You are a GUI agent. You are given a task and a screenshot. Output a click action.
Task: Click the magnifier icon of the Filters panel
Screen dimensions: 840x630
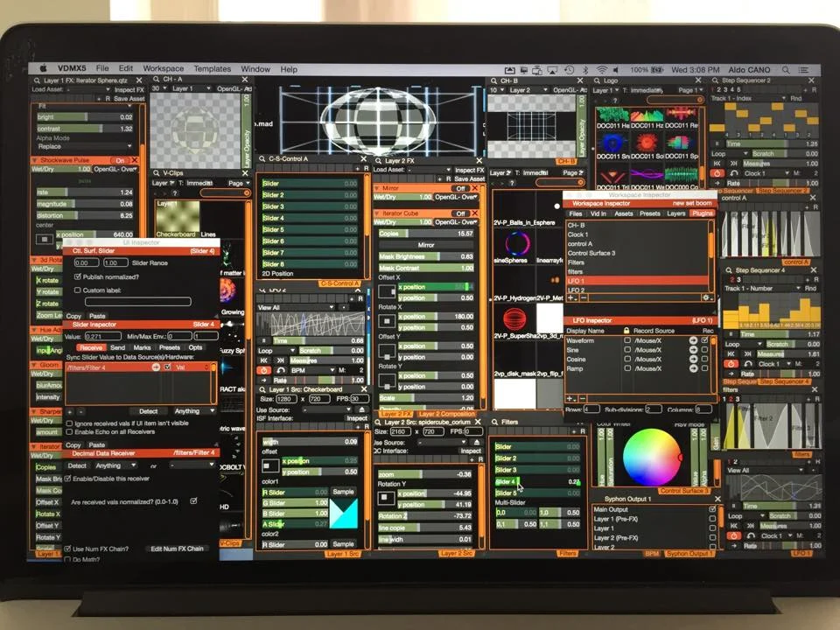495,422
